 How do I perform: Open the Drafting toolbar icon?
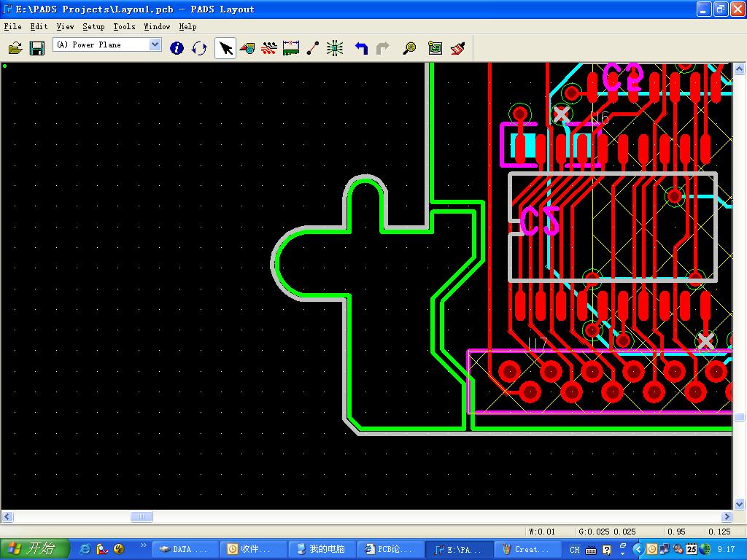pos(247,48)
